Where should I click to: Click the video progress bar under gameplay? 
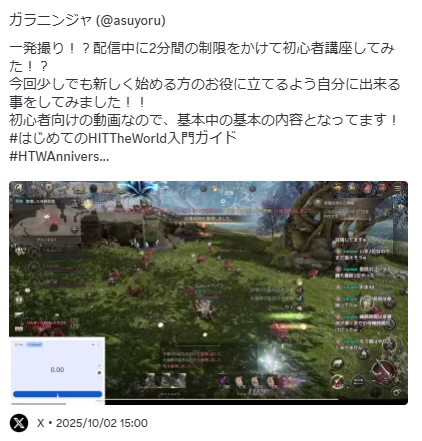[x=208, y=399]
